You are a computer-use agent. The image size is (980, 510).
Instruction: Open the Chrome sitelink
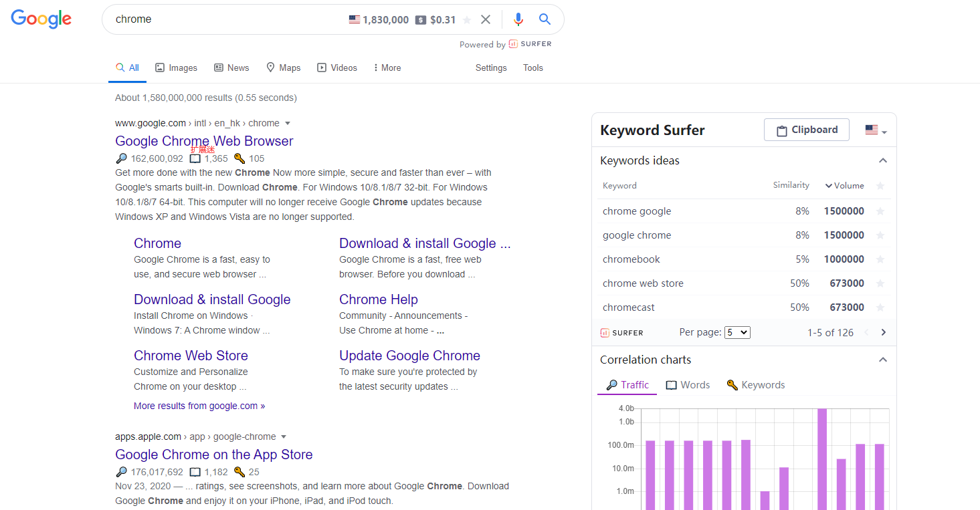(157, 243)
